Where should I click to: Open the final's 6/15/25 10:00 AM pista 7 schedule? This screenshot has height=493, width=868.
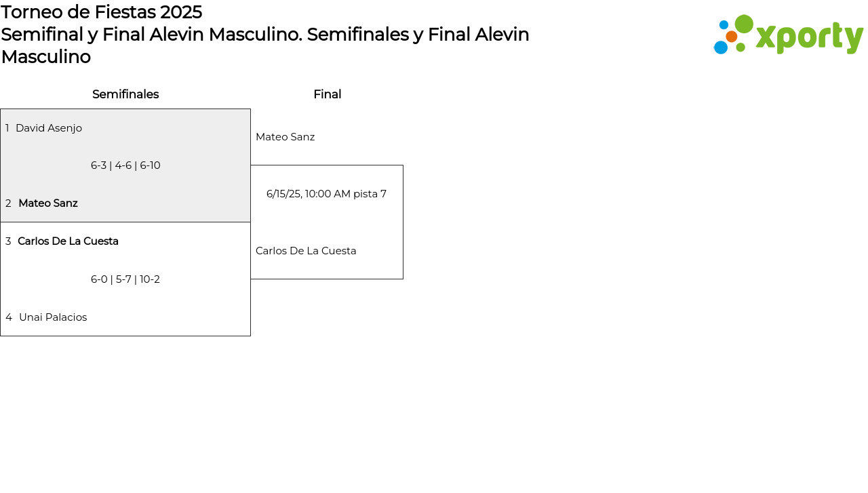pos(326,194)
